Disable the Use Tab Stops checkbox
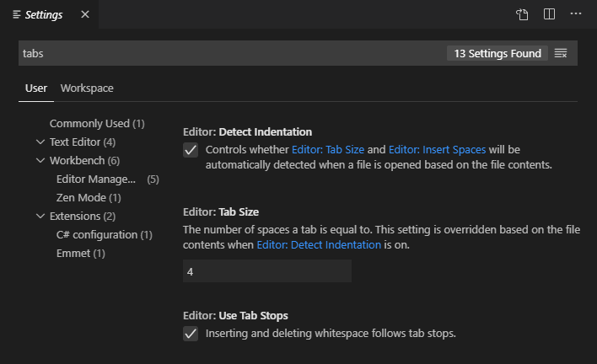Screen dimensions: 597x364 (x=191, y=334)
